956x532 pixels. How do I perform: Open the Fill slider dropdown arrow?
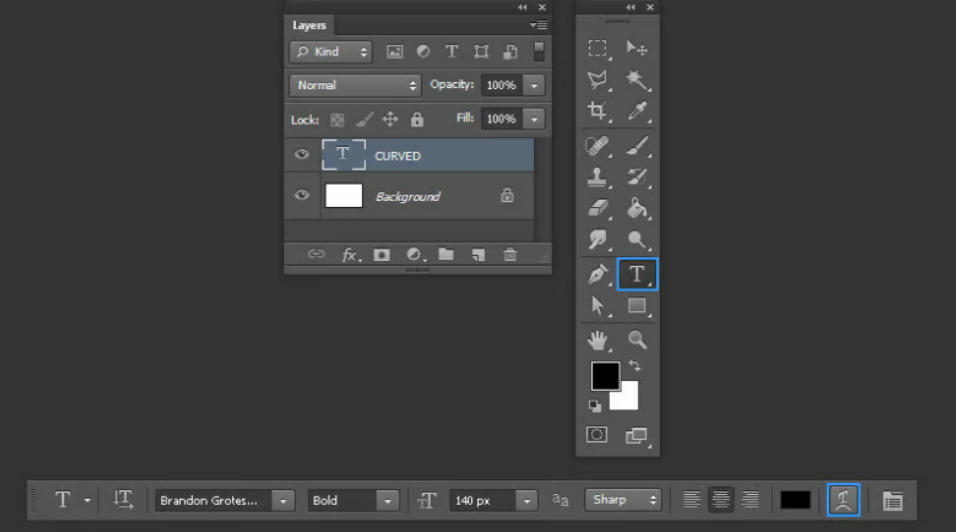(534, 119)
